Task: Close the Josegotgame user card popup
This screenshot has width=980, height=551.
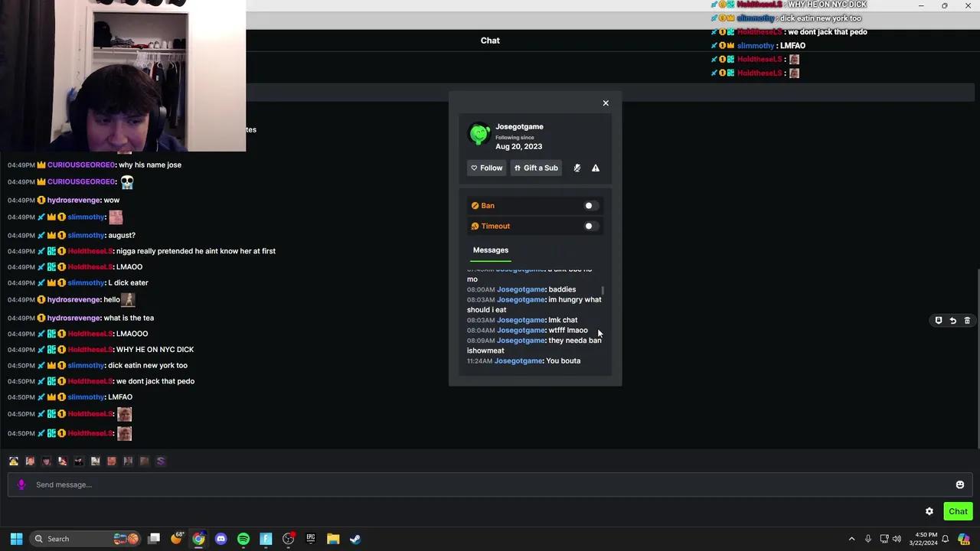Action: (606, 103)
